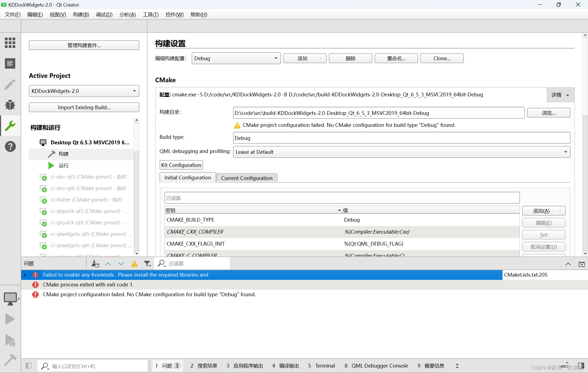588x373 pixels.
Task: Select the CMAKE_BUILD_TYPE row
Action: 342,220
